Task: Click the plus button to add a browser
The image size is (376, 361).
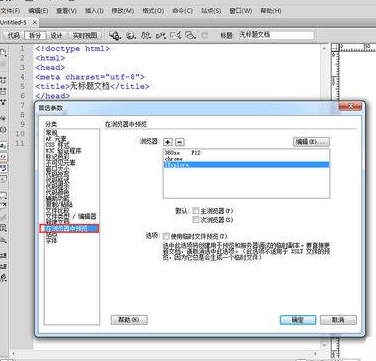Action: point(168,142)
